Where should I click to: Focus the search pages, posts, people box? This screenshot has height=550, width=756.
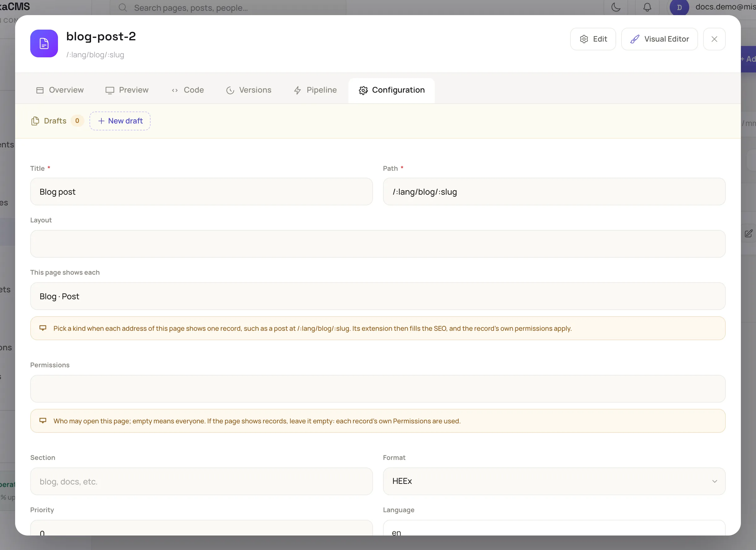[x=228, y=7]
